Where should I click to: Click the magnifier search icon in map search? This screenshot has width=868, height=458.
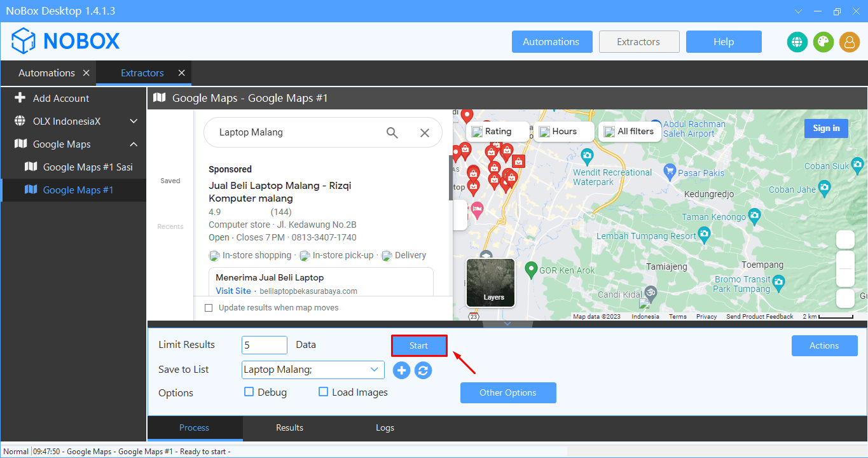click(x=392, y=132)
